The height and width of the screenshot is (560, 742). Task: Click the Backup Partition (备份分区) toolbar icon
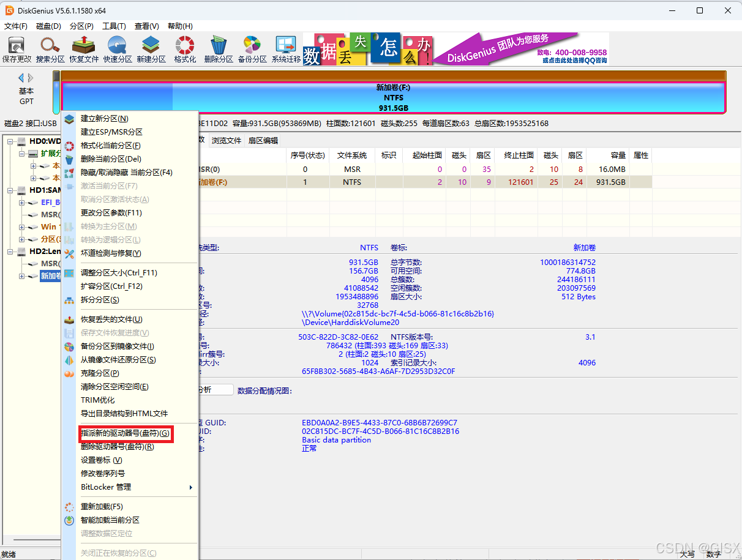252,49
